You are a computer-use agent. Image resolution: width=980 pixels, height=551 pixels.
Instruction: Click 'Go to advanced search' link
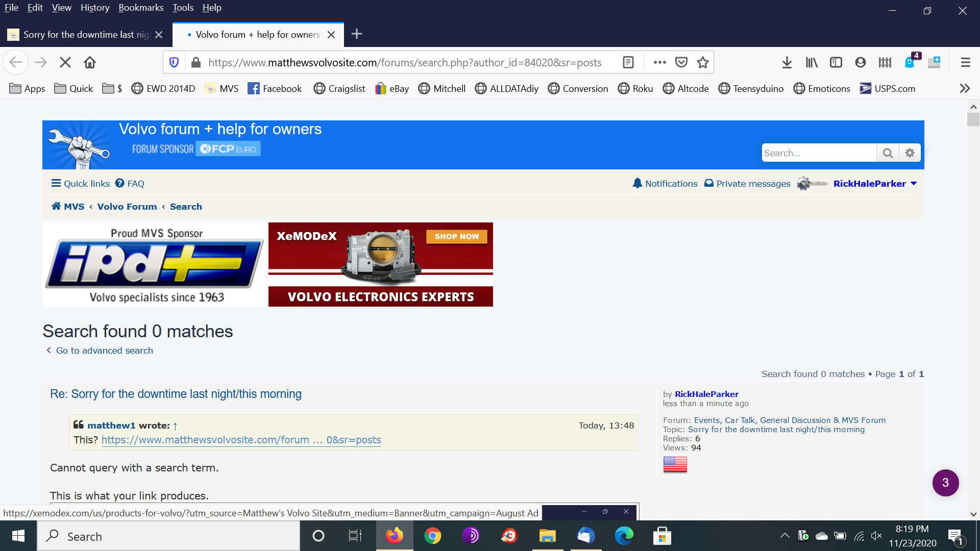[104, 350]
